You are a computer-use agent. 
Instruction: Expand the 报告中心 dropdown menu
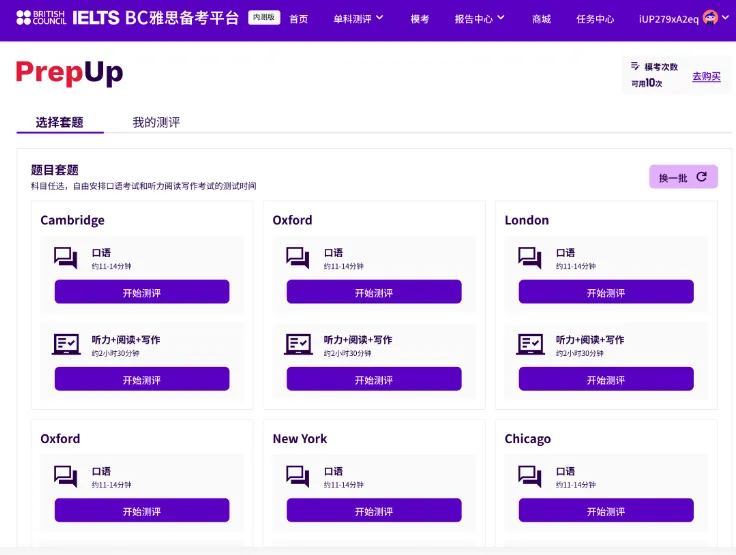point(479,19)
